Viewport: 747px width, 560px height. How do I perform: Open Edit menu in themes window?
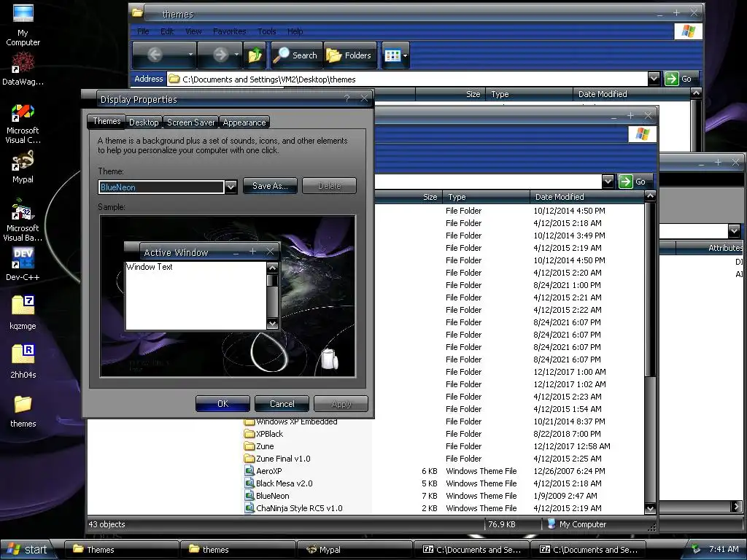[x=167, y=31]
